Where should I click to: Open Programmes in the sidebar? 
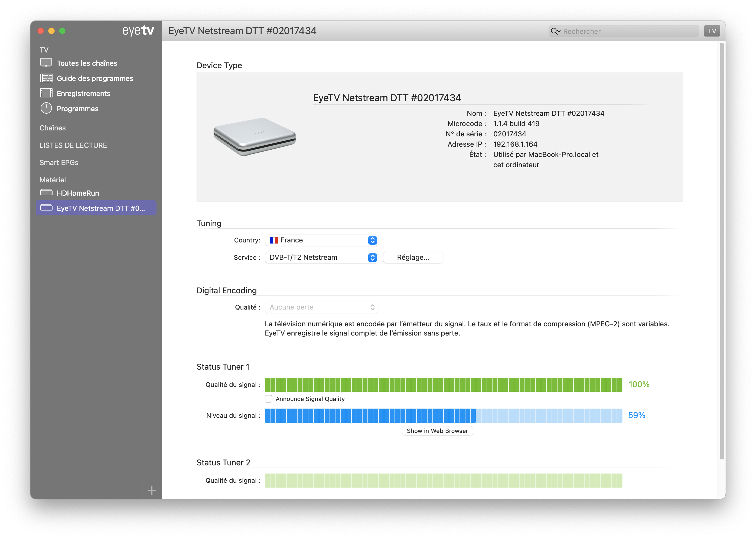pyautogui.click(x=77, y=109)
